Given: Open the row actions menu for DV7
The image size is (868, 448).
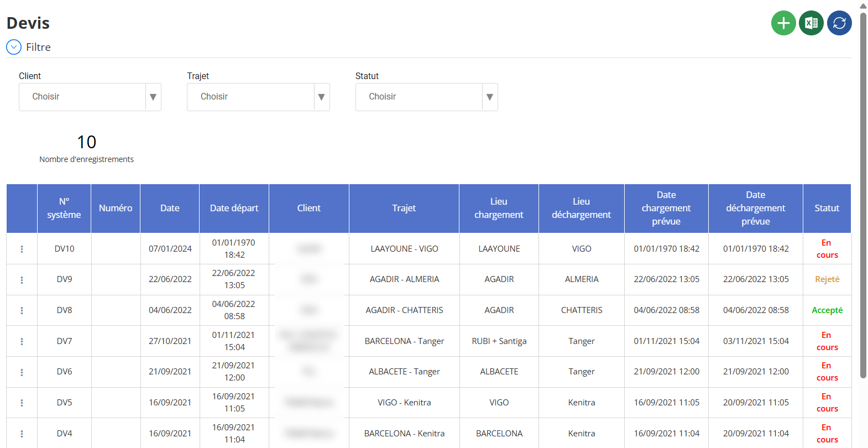Looking at the screenshot, I should click(x=22, y=341).
